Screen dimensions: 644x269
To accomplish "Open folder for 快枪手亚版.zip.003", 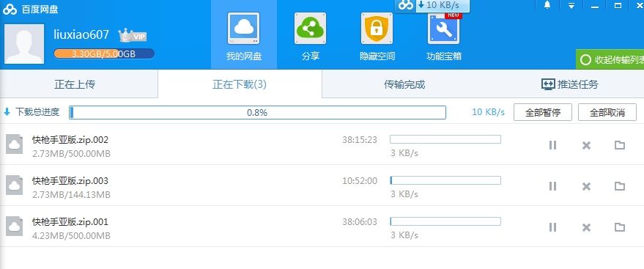I will click(x=619, y=185).
